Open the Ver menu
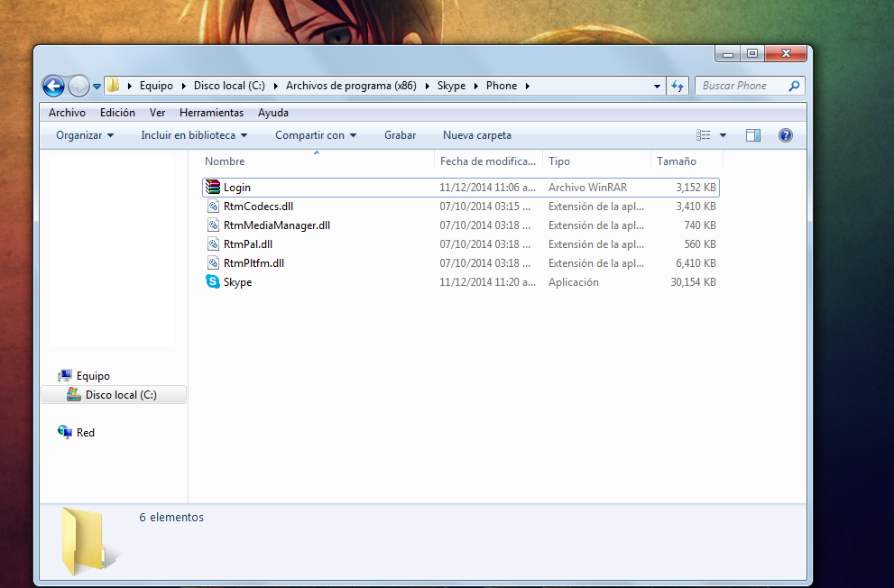894x588 pixels. coord(157,112)
